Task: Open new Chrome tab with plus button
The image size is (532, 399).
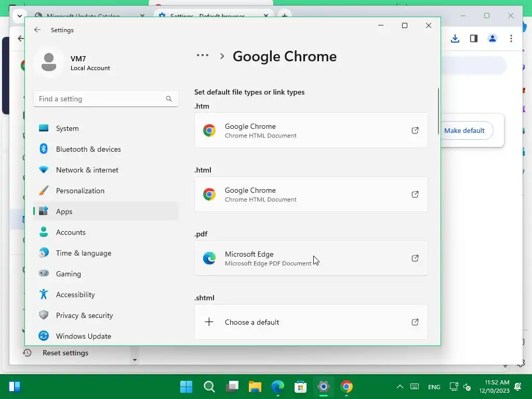Action: [x=285, y=15]
